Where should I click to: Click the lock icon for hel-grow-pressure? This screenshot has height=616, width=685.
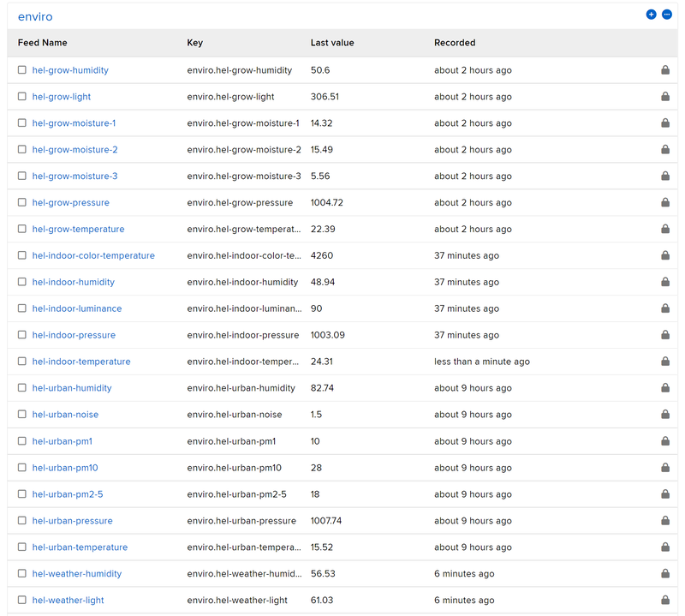pyautogui.click(x=665, y=203)
